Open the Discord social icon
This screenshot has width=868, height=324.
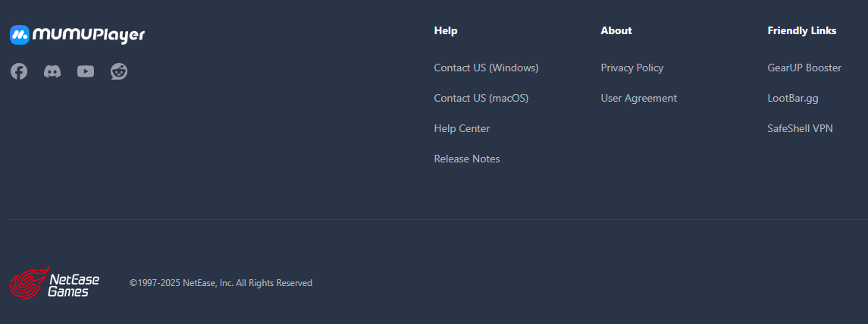(52, 71)
